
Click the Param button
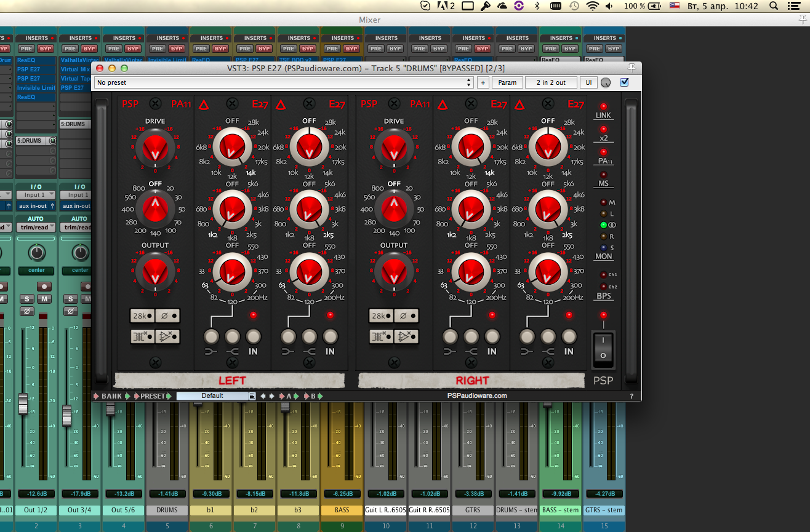(x=507, y=82)
